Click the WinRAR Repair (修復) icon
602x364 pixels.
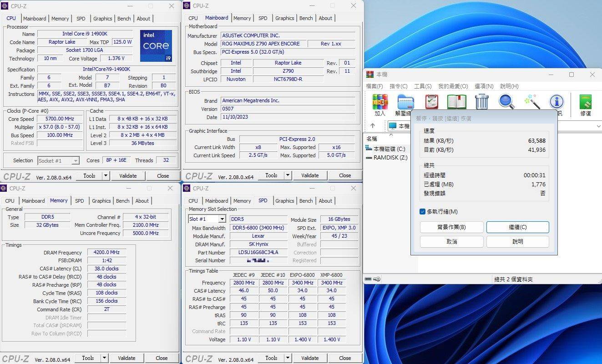586,102
